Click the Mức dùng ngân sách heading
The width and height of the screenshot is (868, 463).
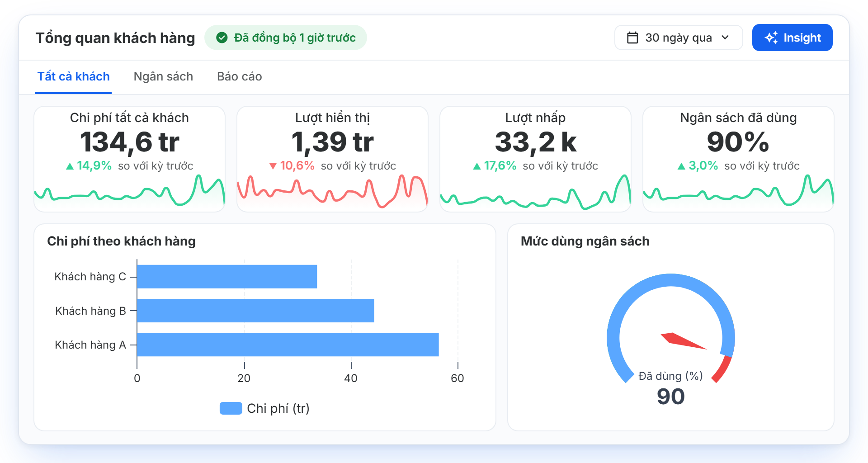tap(585, 241)
